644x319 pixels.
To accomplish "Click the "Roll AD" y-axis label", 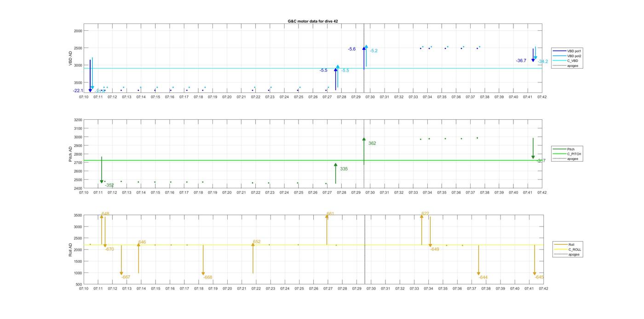I will tap(70, 249).
